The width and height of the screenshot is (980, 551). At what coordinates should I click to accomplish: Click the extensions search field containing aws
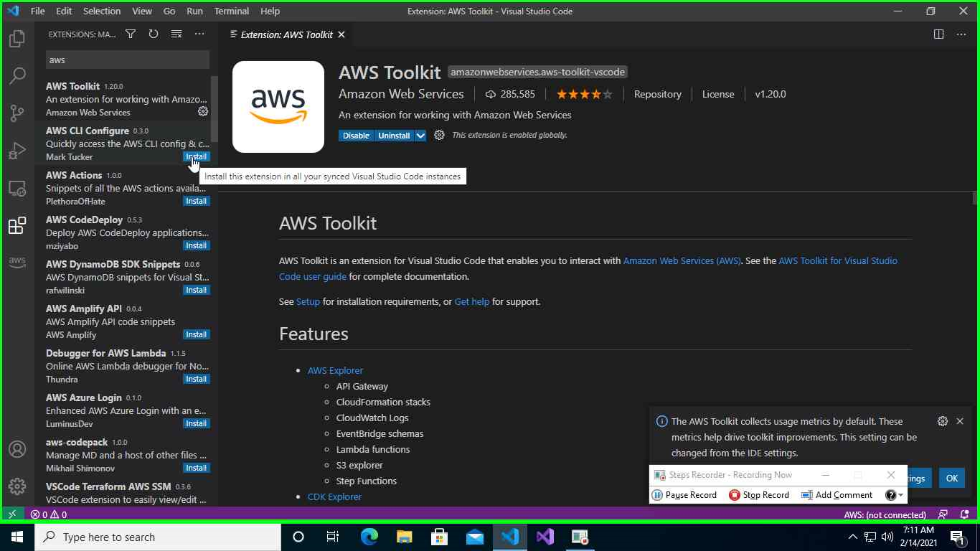point(128,60)
